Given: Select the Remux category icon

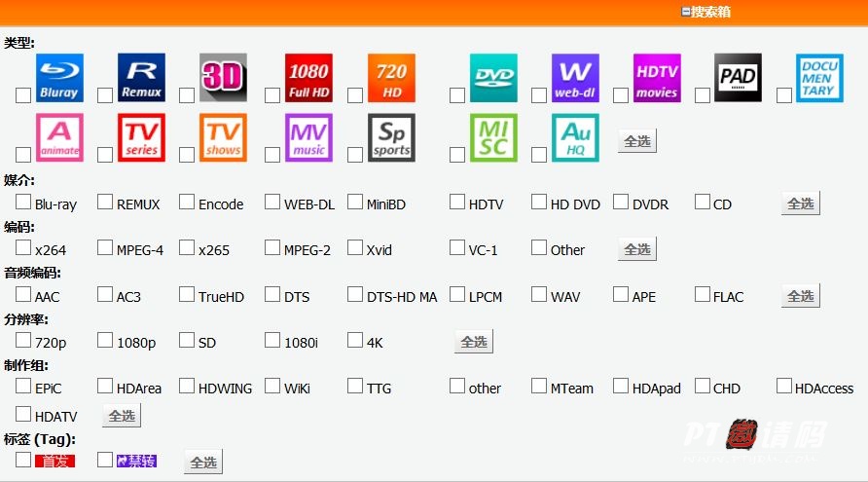Looking at the screenshot, I should click(141, 78).
